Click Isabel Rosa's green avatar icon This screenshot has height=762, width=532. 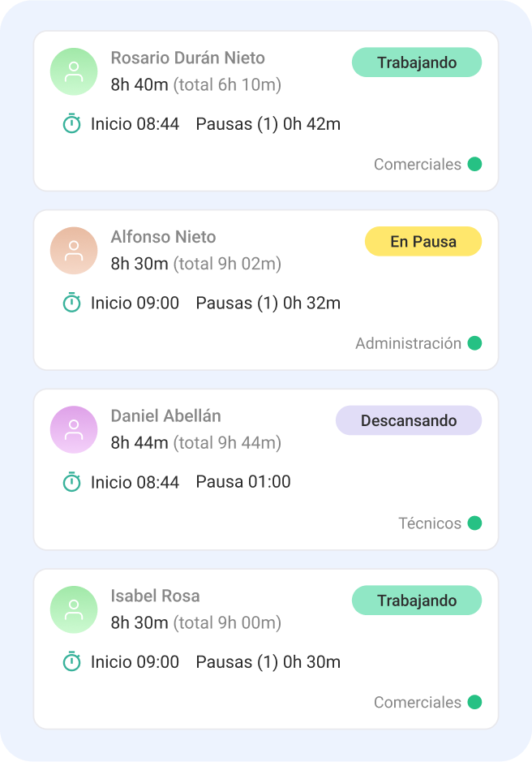pos(74,609)
